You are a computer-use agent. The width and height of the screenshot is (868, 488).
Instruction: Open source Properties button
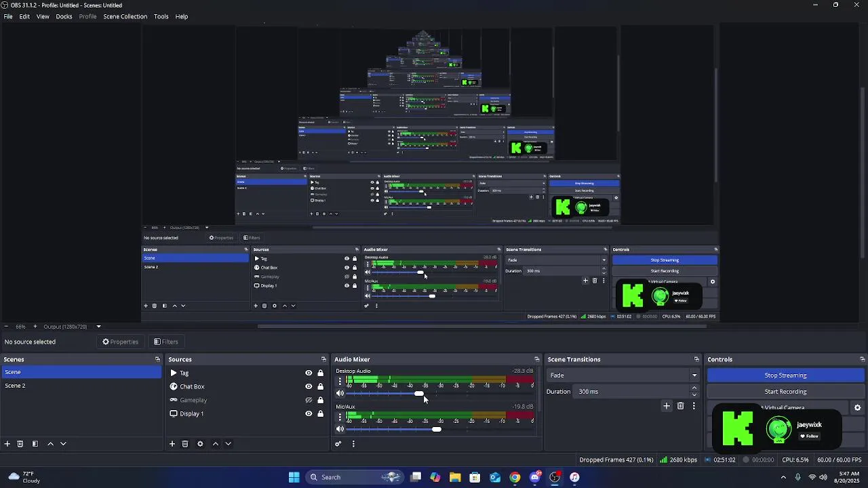(x=120, y=342)
